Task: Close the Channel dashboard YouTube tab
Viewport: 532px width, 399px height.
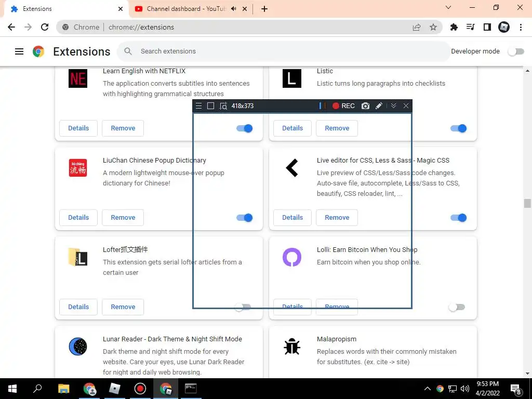Action: (245, 9)
